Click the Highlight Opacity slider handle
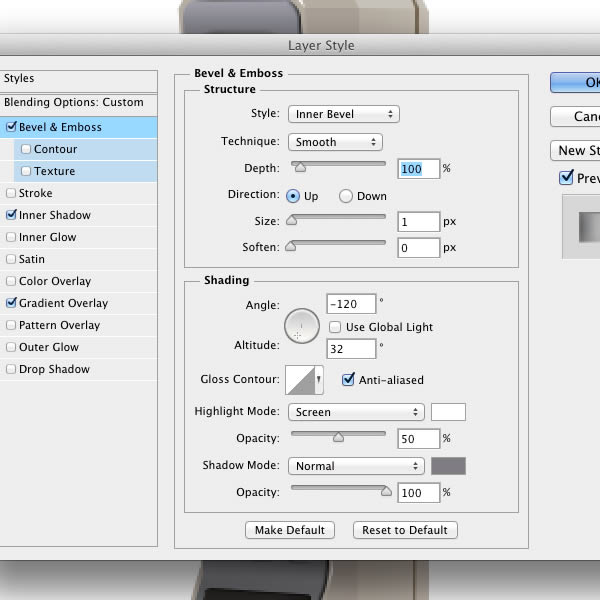 coord(338,437)
